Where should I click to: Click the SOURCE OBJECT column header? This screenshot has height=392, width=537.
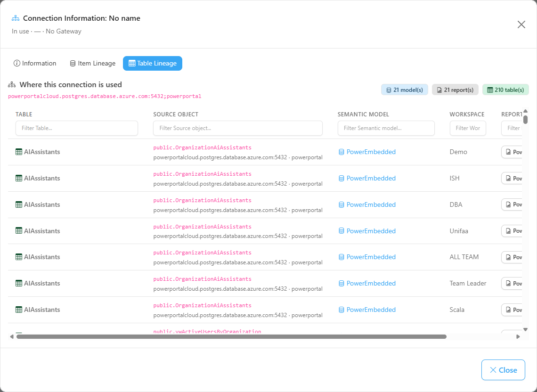coord(176,114)
